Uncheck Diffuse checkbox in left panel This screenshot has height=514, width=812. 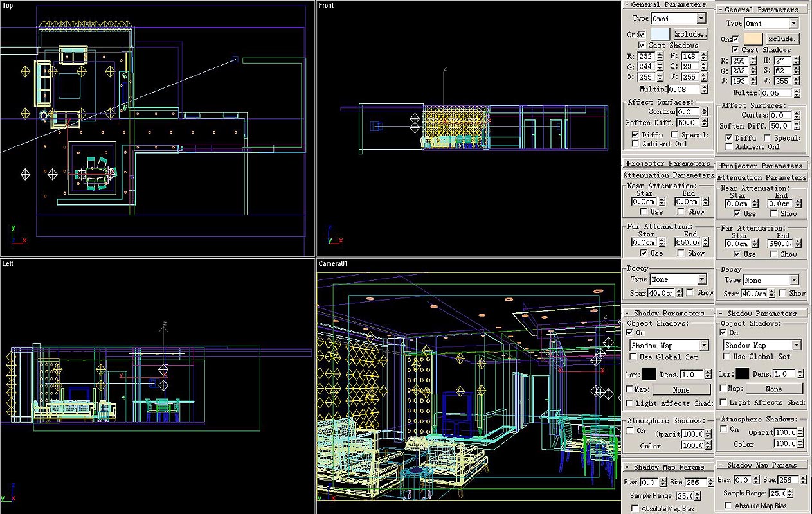click(635, 135)
